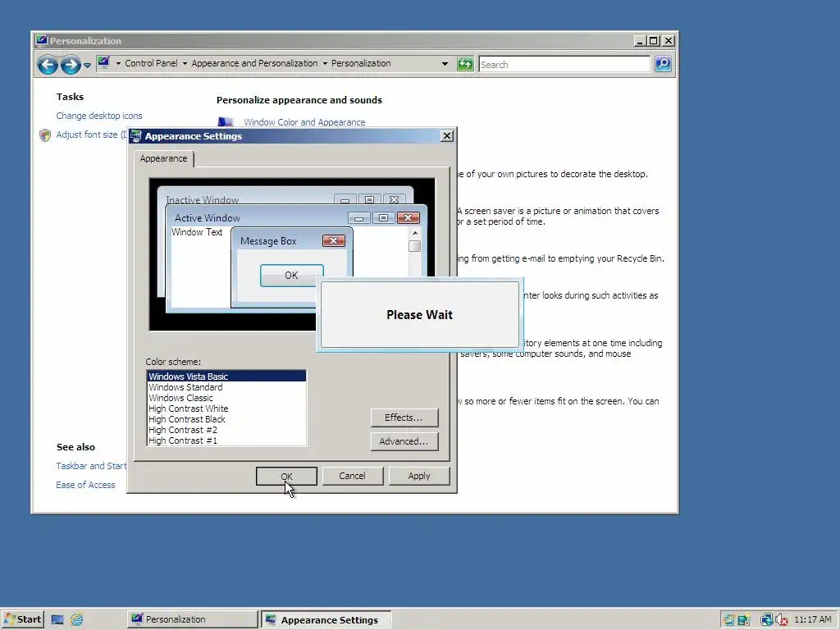840x630 pixels.
Task: Open the address bar history dropdown
Action: coord(445,64)
